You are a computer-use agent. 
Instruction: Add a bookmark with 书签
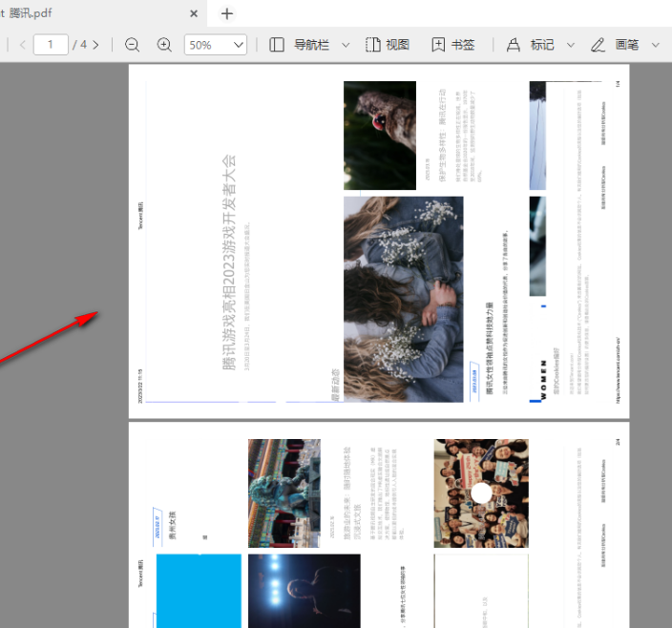pos(463,45)
